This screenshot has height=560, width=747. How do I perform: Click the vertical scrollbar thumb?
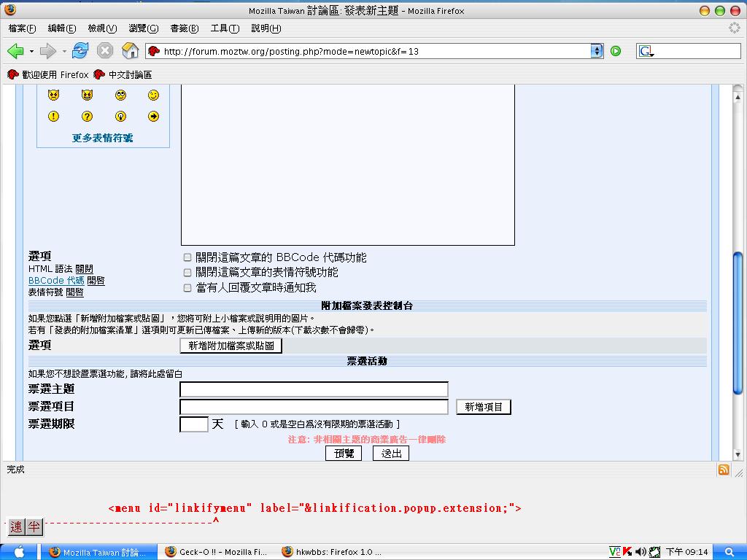point(738,323)
